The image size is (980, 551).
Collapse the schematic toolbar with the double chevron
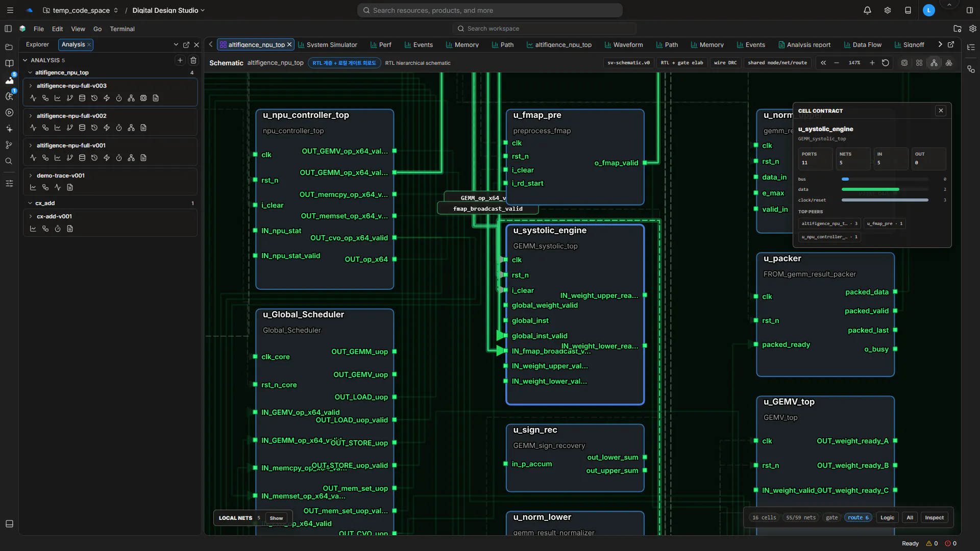click(823, 63)
